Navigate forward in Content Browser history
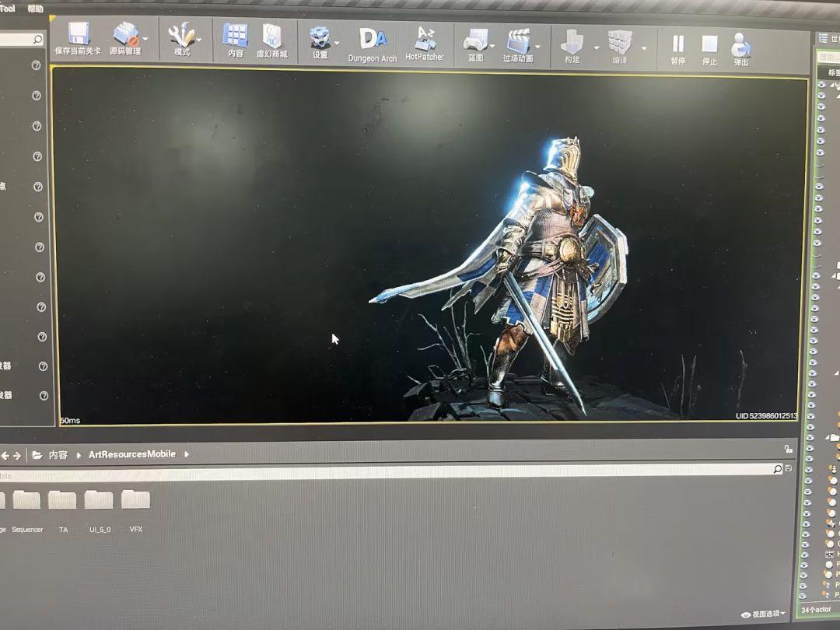 pyautogui.click(x=17, y=455)
